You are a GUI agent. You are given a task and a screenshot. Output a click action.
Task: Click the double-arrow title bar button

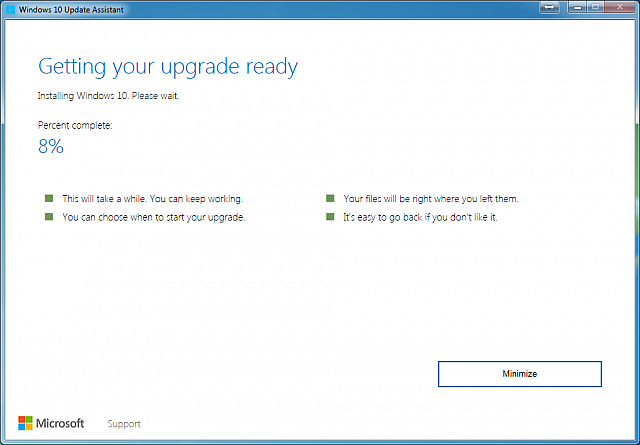point(549,7)
